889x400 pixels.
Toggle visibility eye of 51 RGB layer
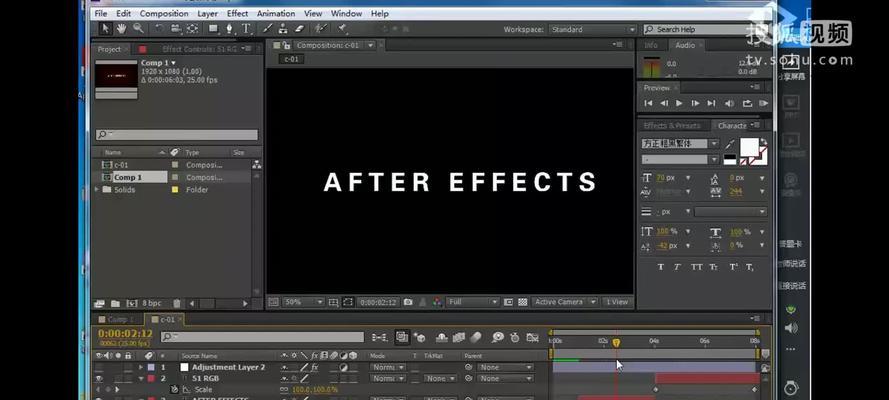click(x=99, y=378)
